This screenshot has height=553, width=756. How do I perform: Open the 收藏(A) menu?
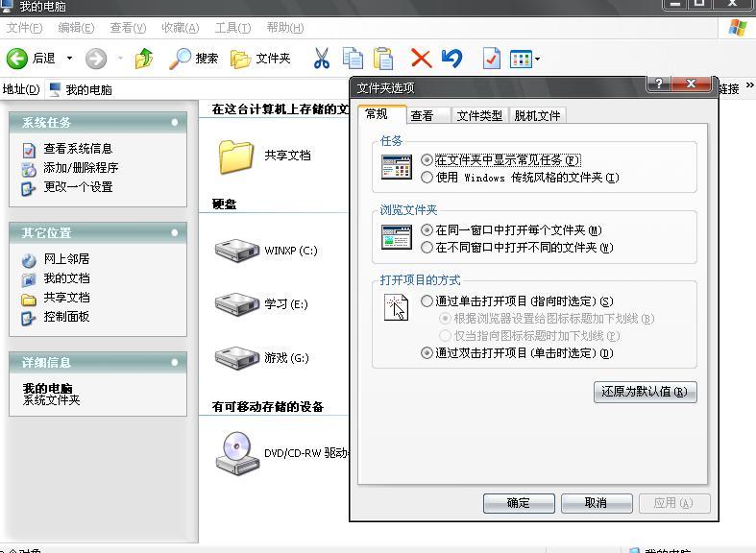pos(181,28)
